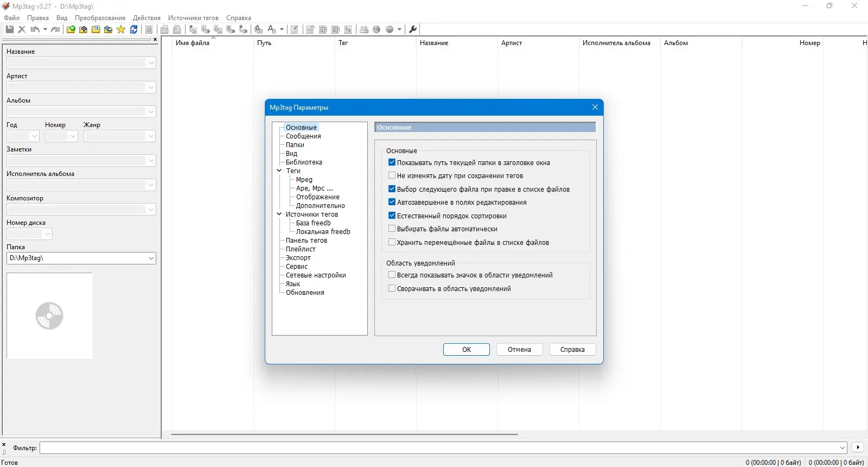
Task: Click the Favorites star toolbar icon
Action: pos(121,29)
